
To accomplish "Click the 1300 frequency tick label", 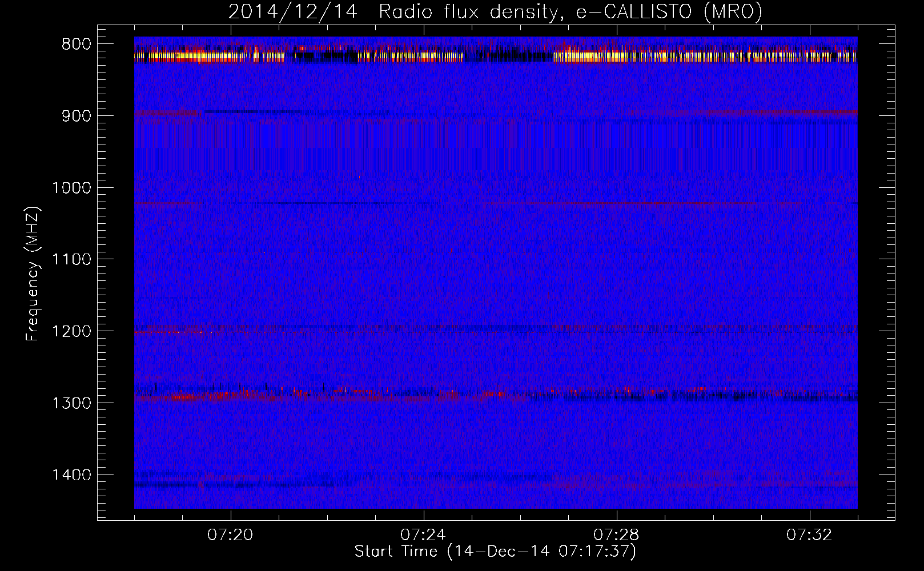I will pos(71,403).
